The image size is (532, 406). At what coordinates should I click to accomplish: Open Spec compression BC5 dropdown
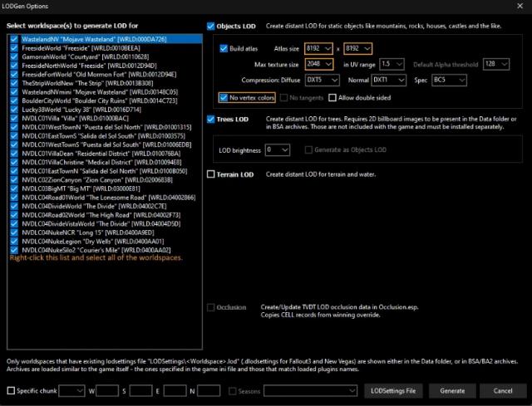coord(449,80)
